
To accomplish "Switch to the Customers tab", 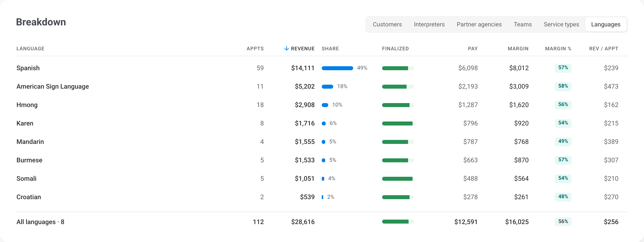I will pos(387,24).
